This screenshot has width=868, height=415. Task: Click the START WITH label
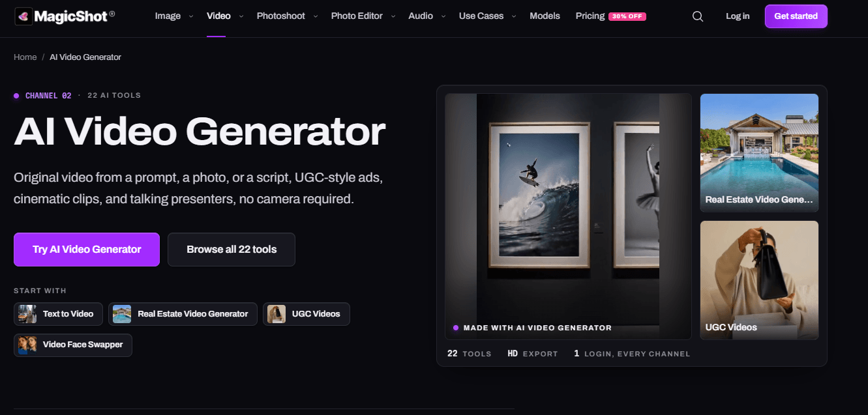[40, 291]
